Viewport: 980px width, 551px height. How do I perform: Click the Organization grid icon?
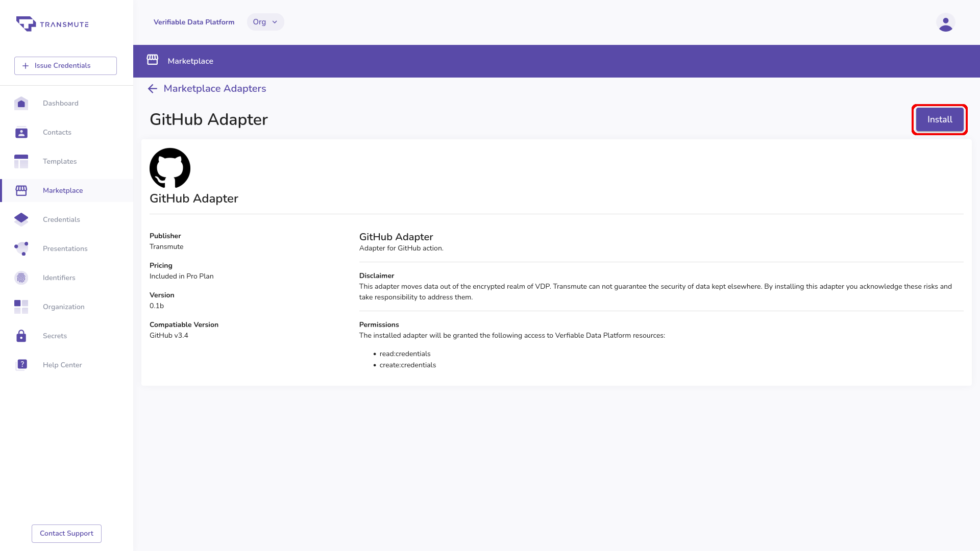click(21, 307)
